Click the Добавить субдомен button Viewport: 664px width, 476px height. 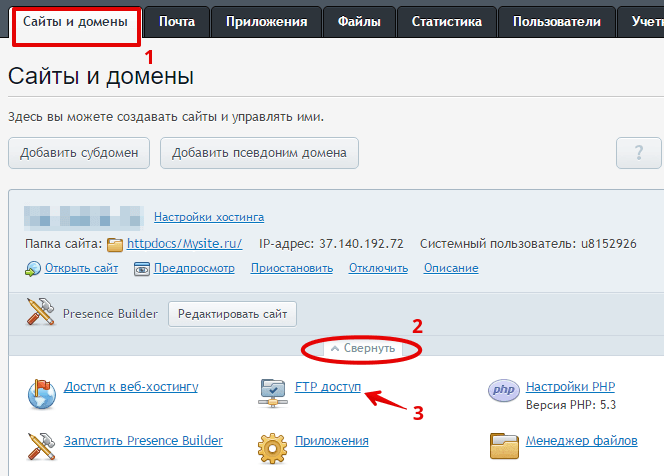pos(79,153)
